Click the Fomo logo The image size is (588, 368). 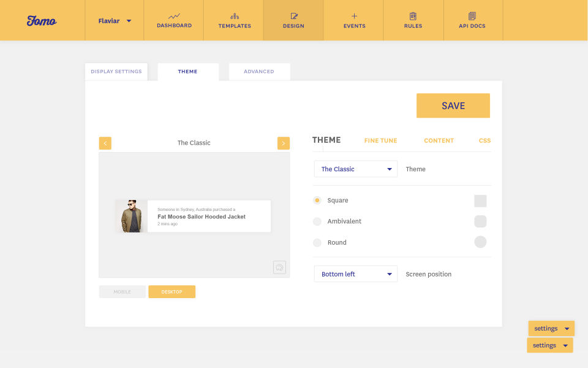coord(42,21)
